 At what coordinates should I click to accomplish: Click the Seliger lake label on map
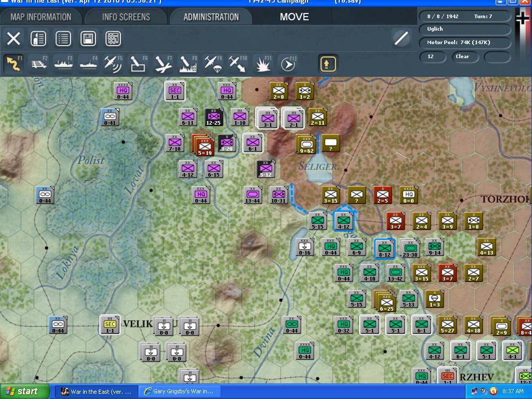point(318,166)
